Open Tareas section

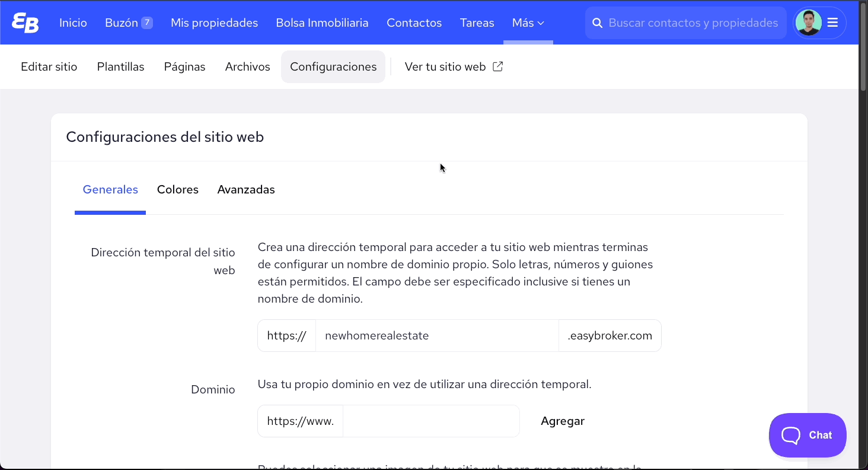(477, 23)
